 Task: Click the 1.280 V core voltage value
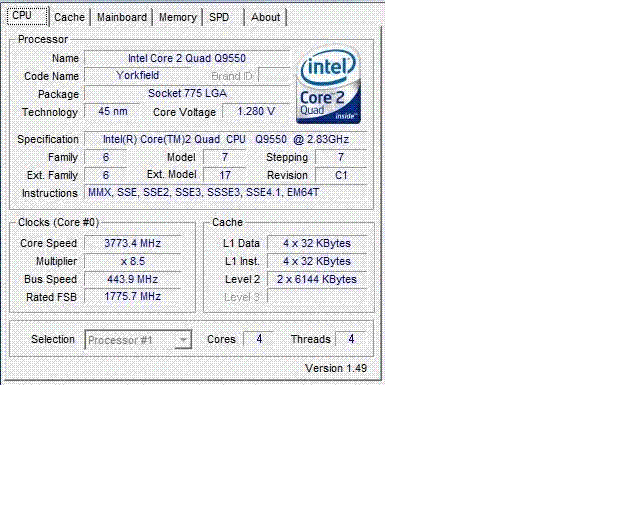click(256, 111)
